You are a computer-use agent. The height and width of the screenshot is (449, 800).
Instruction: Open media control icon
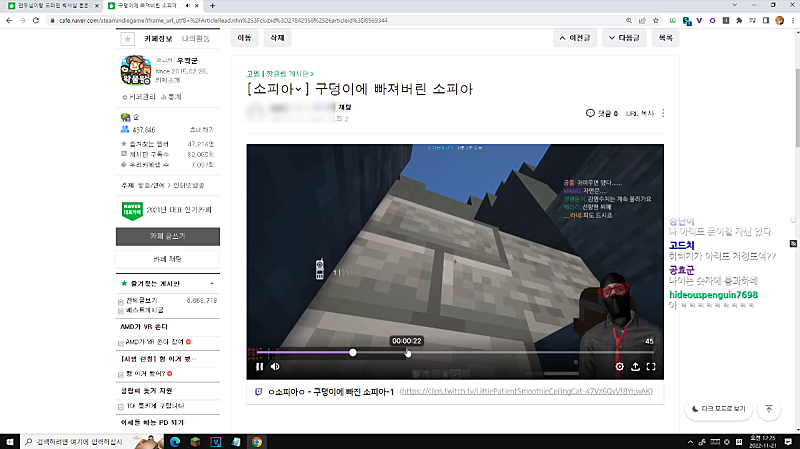[752, 20]
